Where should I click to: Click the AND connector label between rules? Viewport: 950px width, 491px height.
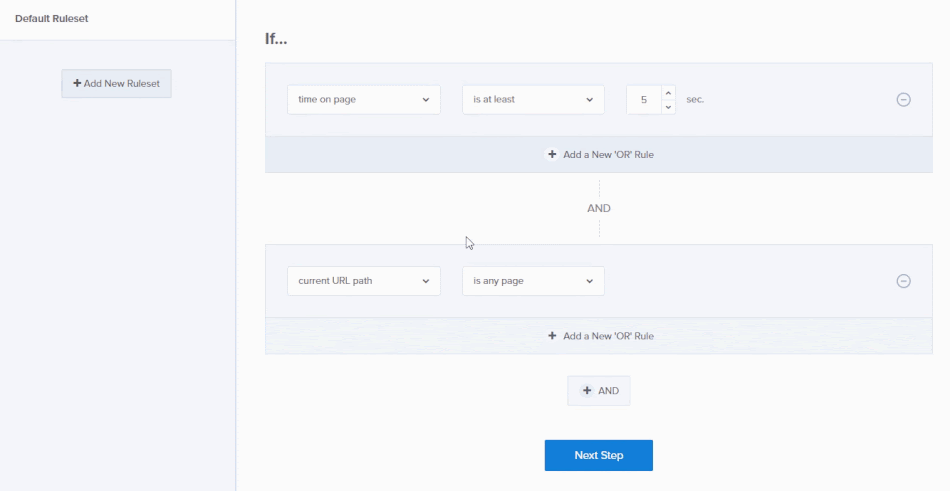click(x=598, y=209)
